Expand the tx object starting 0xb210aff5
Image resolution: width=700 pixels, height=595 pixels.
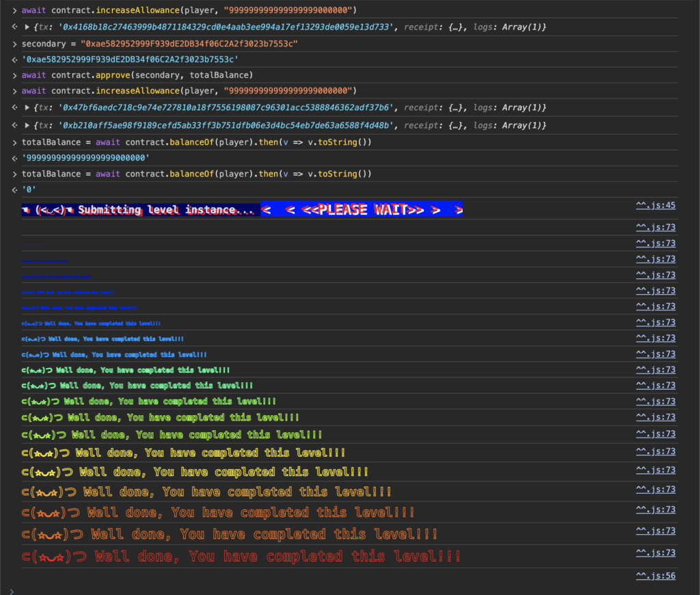27,126
